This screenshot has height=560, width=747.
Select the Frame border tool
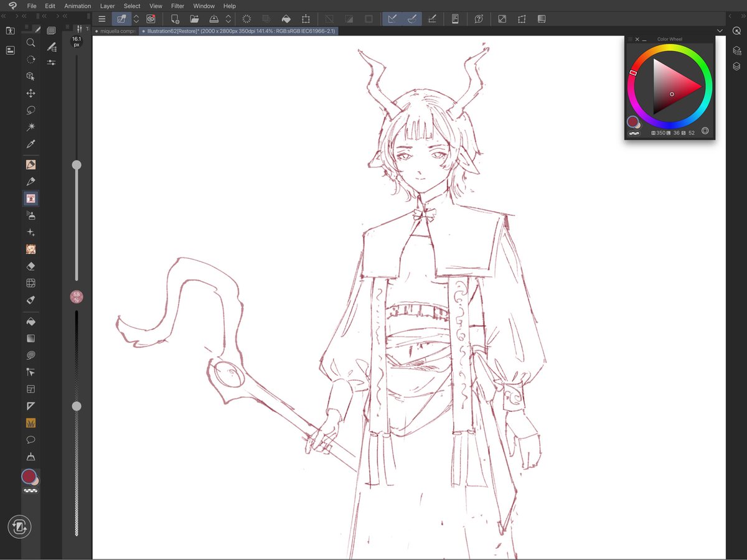coord(31,389)
